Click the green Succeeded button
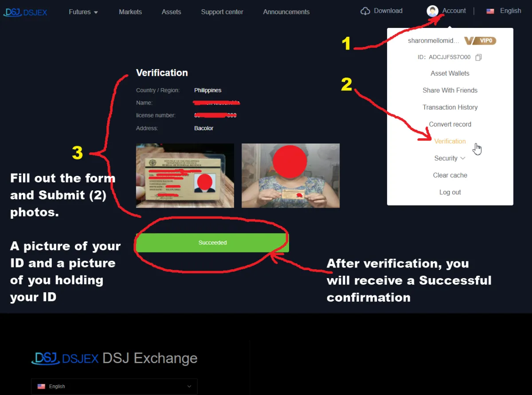 pos(212,243)
